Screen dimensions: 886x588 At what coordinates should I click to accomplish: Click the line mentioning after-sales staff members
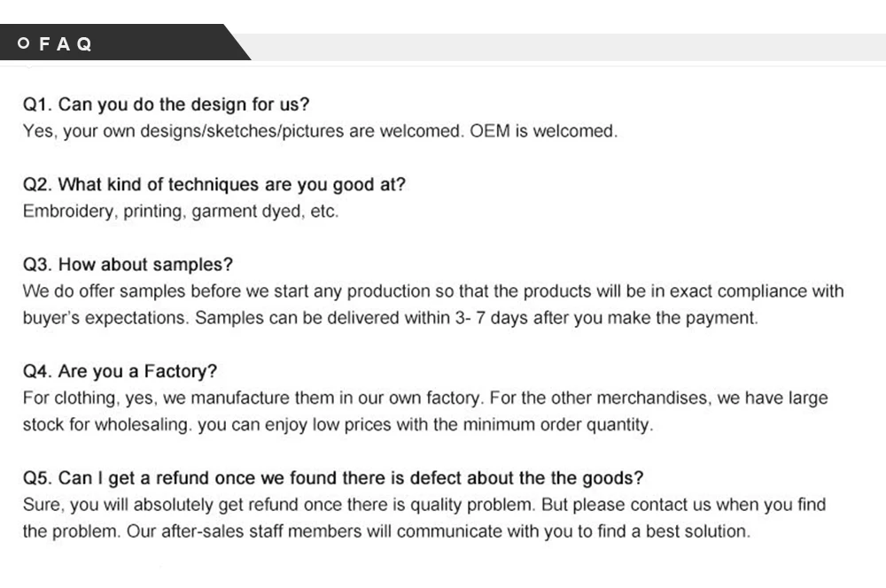[386, 531]
